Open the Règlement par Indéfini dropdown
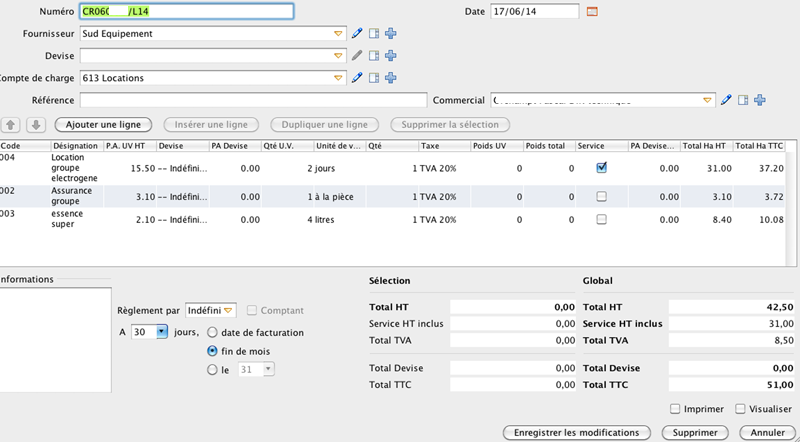The height and width of the screenshot is (442, 800). click(211, 310)
